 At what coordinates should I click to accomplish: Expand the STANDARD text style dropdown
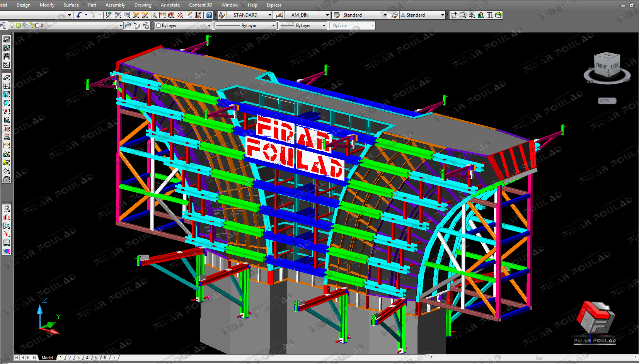click(x=270, y=15)
